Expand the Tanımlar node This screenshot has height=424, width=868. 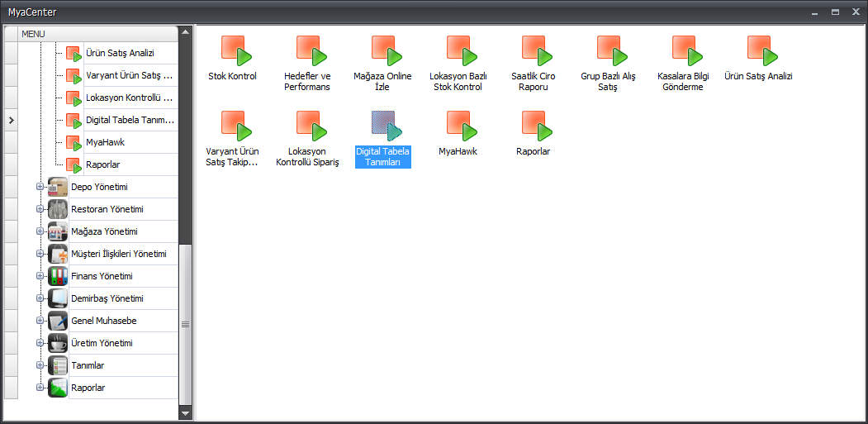pos(40,364)
